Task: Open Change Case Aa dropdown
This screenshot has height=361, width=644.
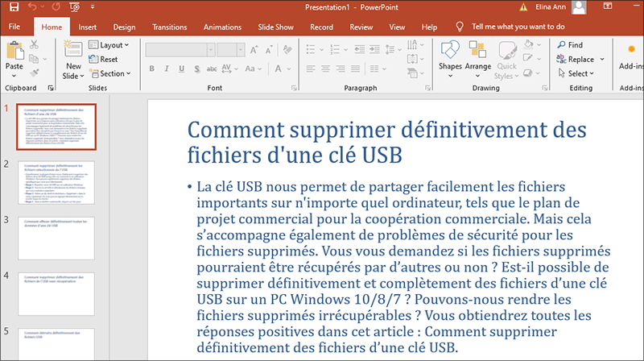Action: pyautogui.click(x=253, y=68)
